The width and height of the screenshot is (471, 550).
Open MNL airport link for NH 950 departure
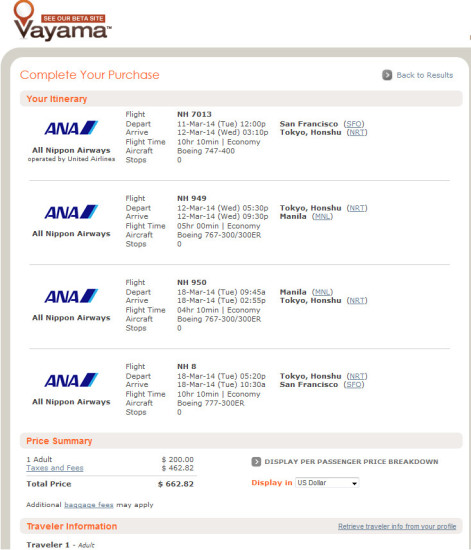click(322, 292)
